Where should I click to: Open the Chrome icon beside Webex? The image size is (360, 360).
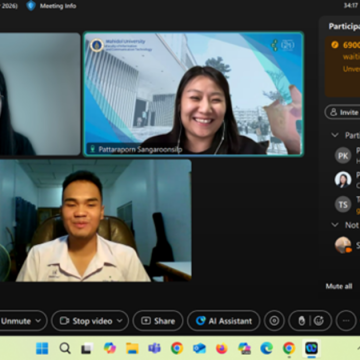[x=289, y=348]
